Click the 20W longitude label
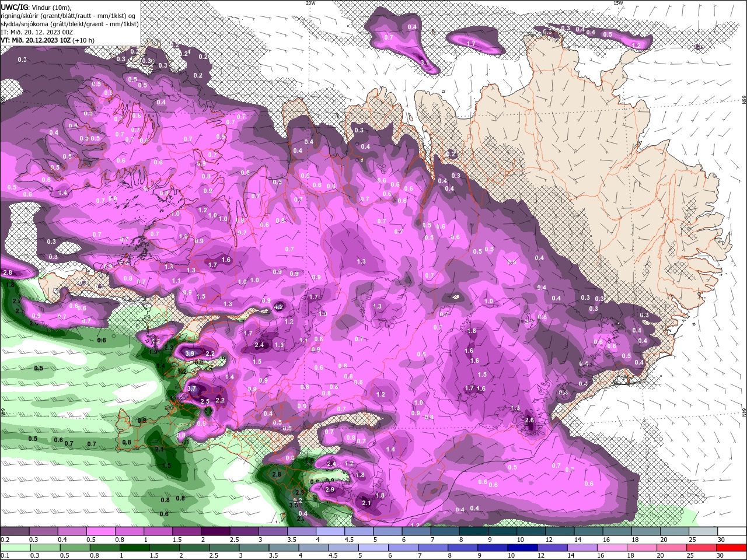This screenshot has height=560, width=747. coord(310,3)
